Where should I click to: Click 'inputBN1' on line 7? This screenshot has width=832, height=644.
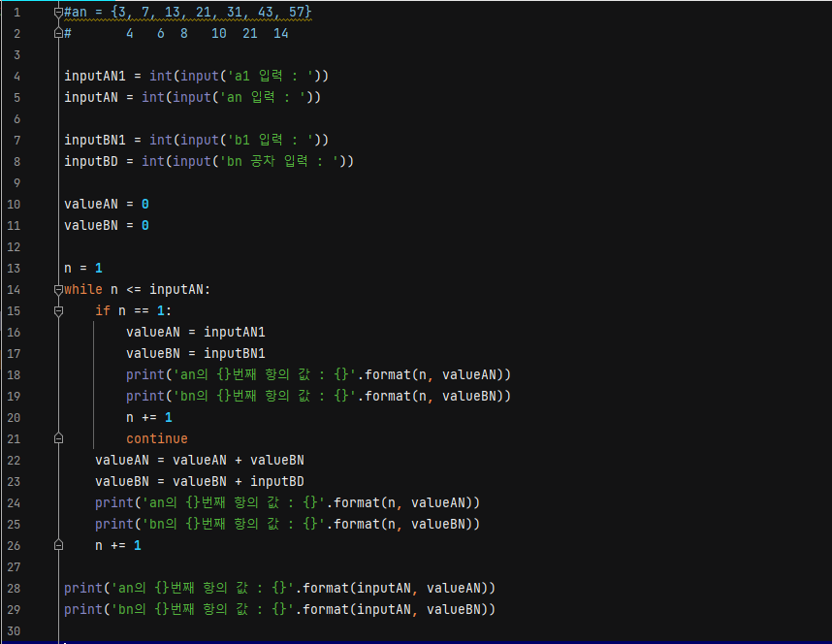(x=95, y=141)
